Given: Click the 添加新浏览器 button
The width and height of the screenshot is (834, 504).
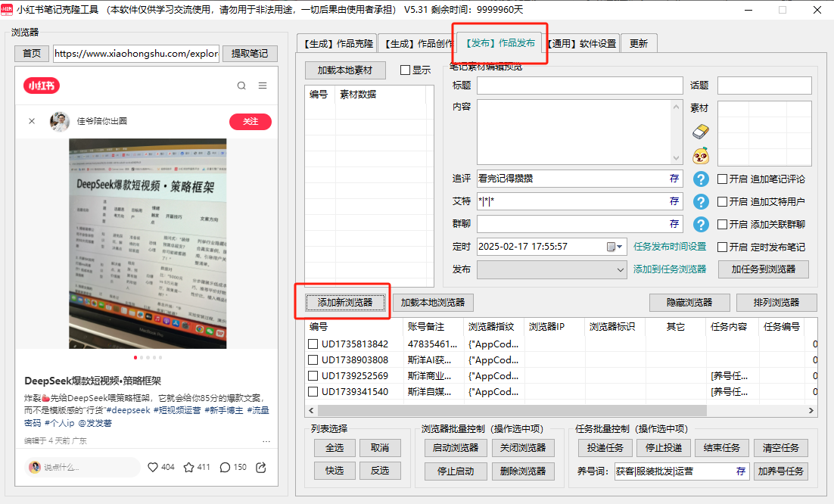Looking at the screenshot, I should (x=345, y=302).
